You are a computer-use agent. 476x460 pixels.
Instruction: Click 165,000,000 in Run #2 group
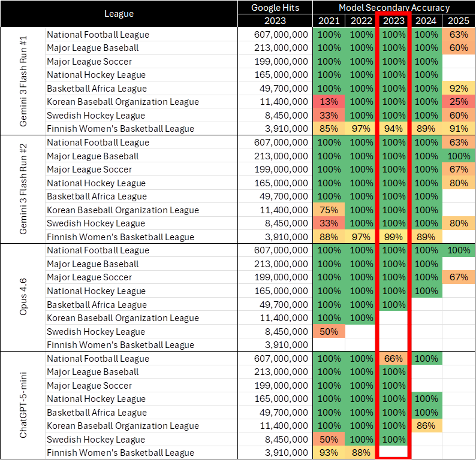click(281, 183)
